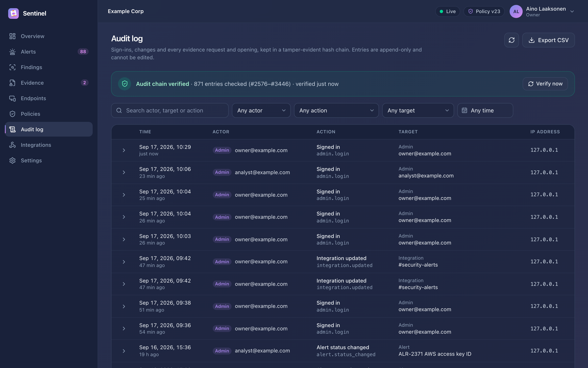Viewport: 588px width, 368px height.
Task: Click alert.status_changed action code
Action: point(346,355)
